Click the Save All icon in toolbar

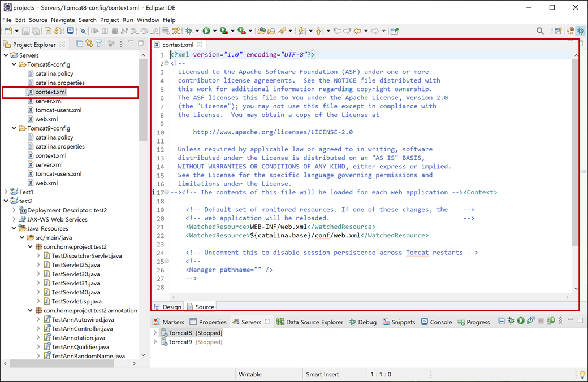(36, 31)
